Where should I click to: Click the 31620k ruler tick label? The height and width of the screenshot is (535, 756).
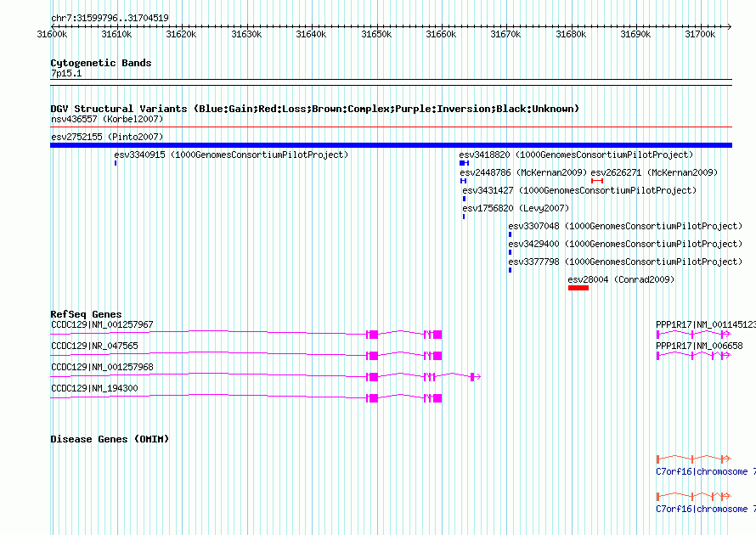coord(181,34)
